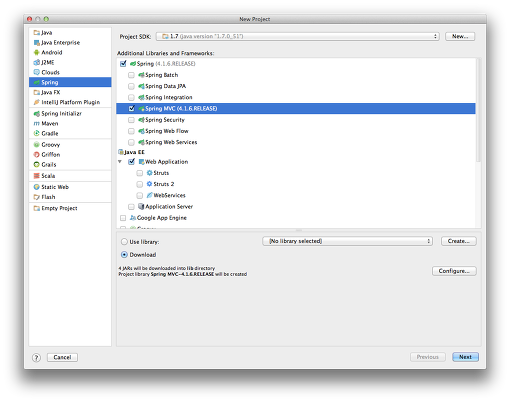Select the highlighted Spring category in sidebar
This screenshot has width=510, height=402.
coord(70,82)
